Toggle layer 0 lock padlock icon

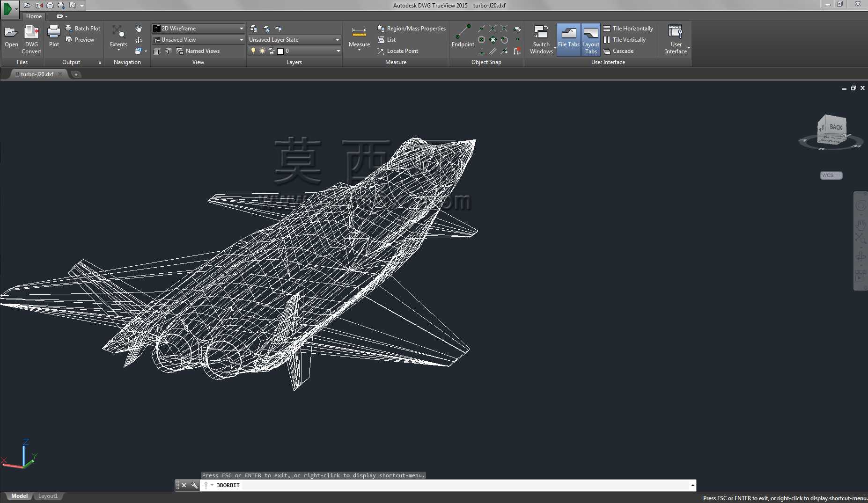271,51
